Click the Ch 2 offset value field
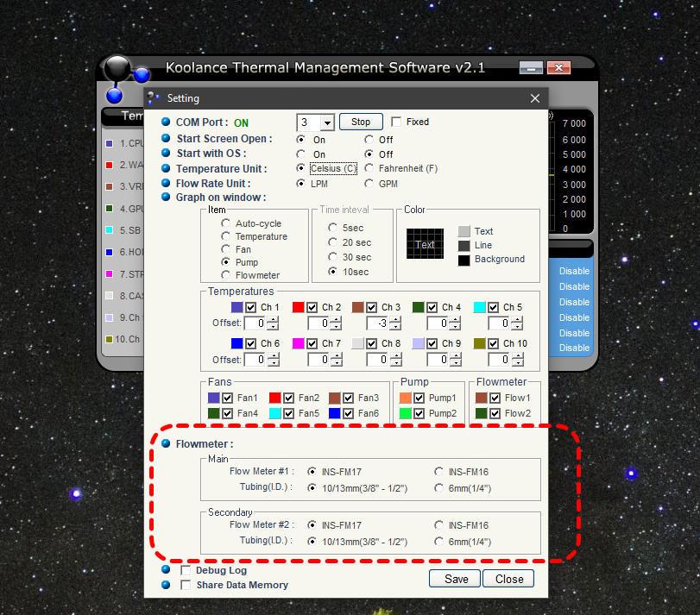 [x=318, y=323]
